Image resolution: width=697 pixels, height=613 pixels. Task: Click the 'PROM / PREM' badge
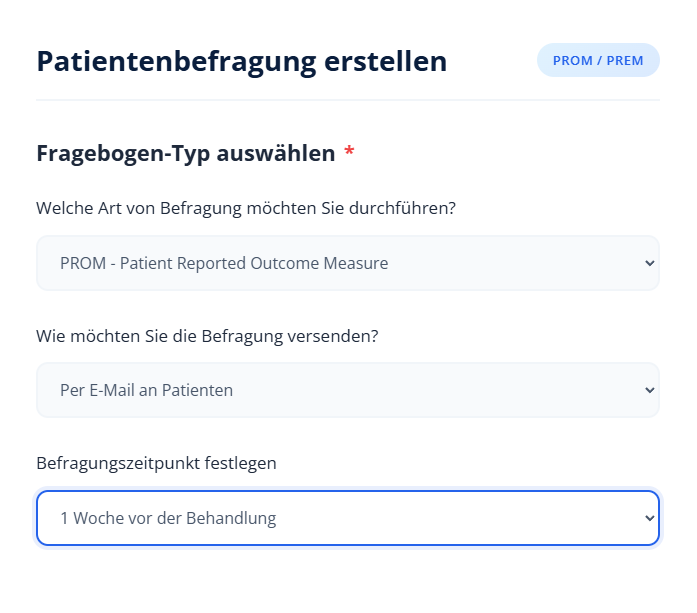pyautogui.click(x=598, y=60)
